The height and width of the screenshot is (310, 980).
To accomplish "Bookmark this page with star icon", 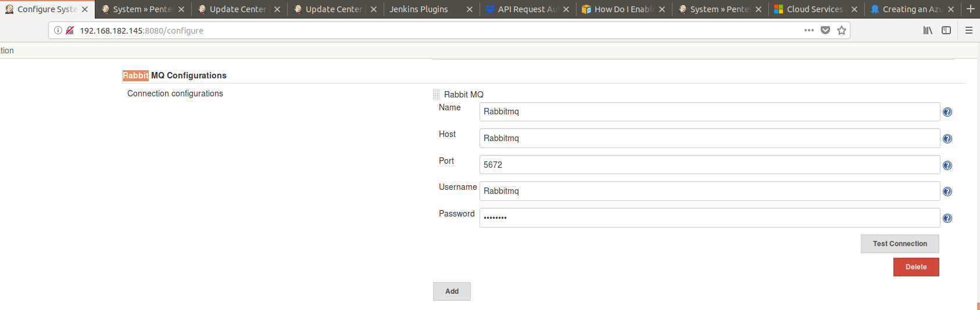I will (841, 30).
